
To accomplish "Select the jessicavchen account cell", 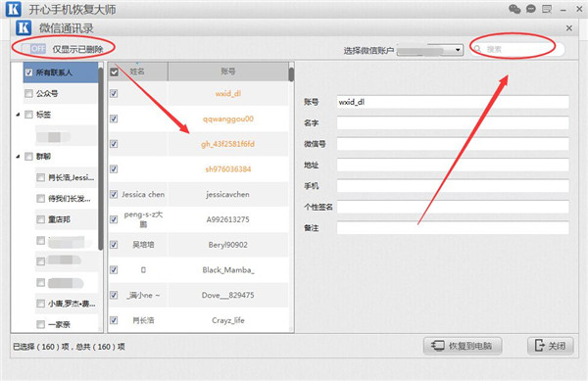I will (228, 194).
